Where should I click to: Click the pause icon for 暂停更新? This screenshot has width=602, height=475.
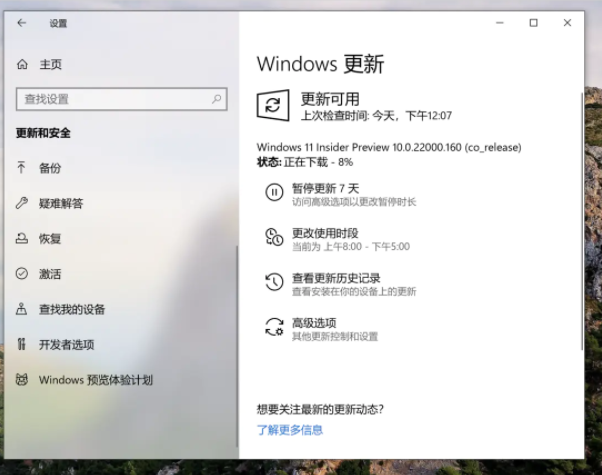[274, 192]
